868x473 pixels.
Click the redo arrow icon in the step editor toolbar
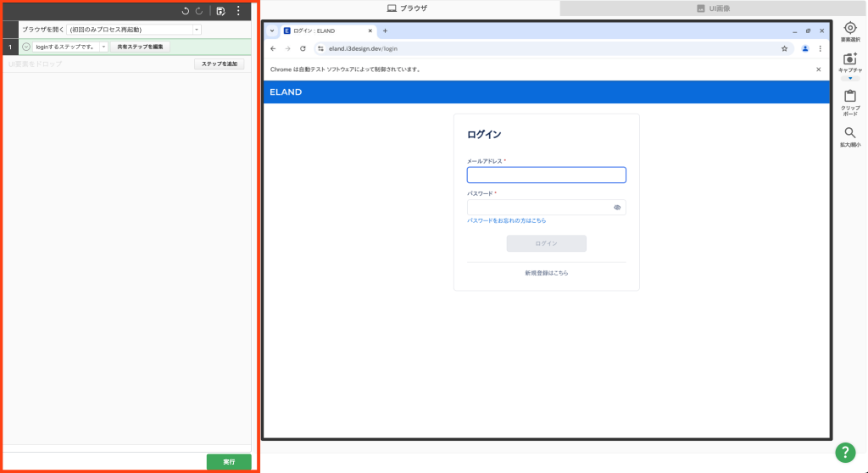click(x=199, y=11)
